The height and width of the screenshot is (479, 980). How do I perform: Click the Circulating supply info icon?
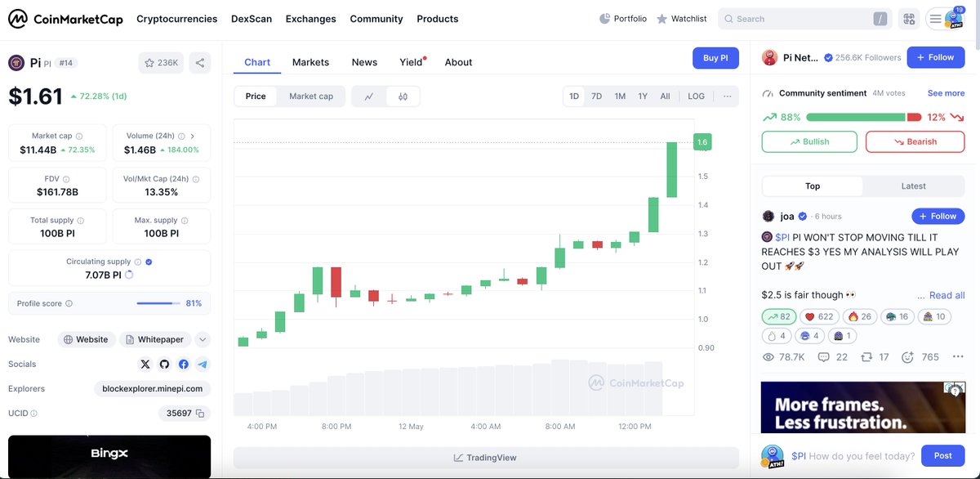tap(137, 262)
